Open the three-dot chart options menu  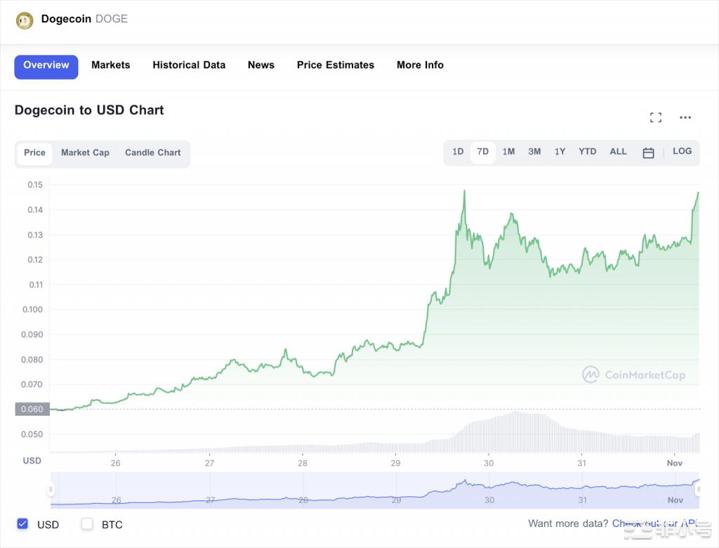click(685, 117)
